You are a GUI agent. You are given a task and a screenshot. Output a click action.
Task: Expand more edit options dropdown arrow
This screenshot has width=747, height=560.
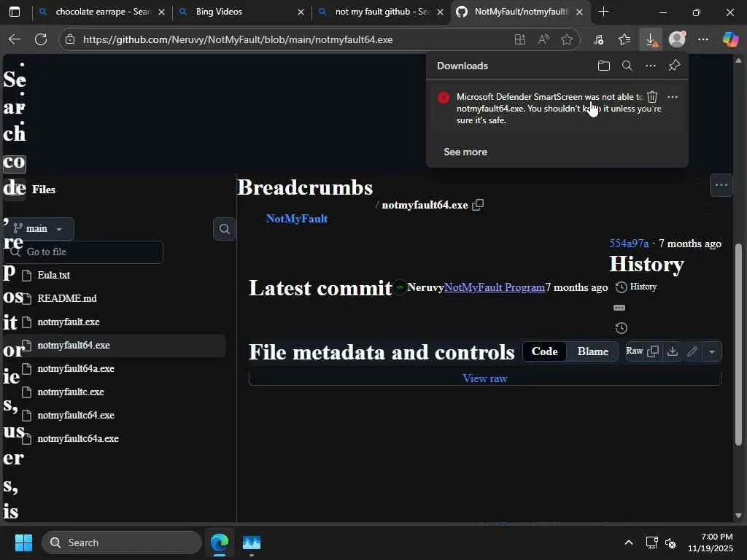pos(712,351)
